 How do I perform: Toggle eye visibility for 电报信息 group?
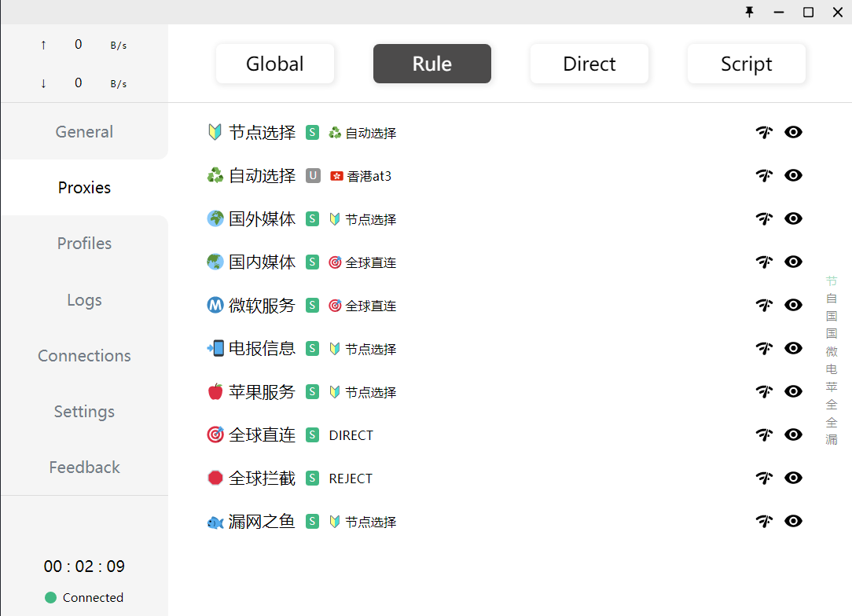click(793, 348)
